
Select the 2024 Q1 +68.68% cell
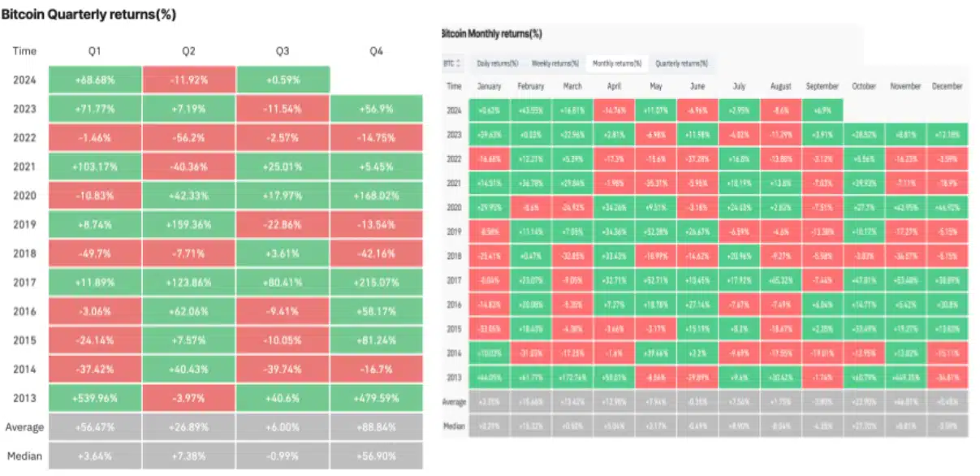[95, 80]
